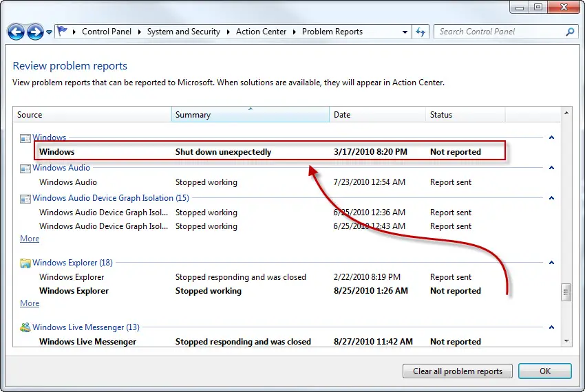Expand arrow menu after Action Center breadcrumb
This screenshot has height=392, width=585.
(294, 32)
